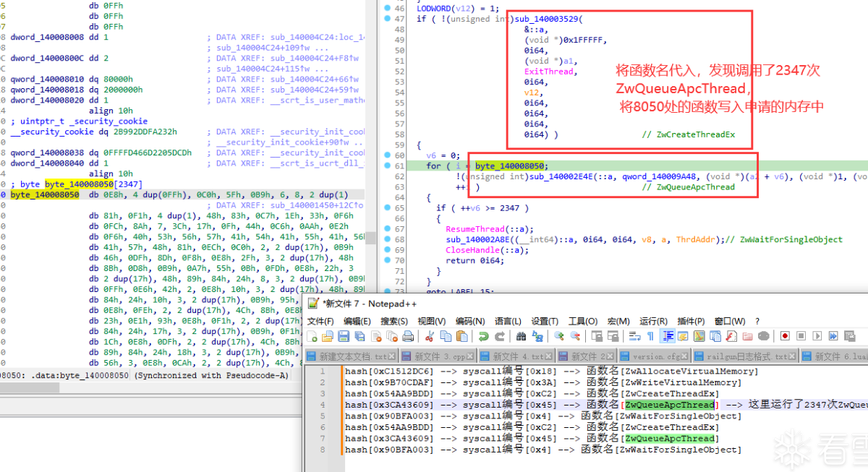
Task: Switch to the version.cfg tab
Action: (x=654, y=356)
